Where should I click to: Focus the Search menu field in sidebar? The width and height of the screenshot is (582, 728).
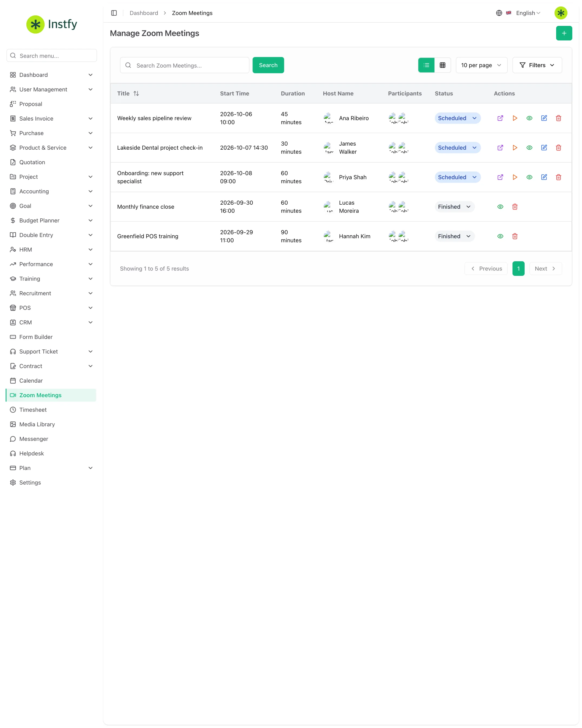coord(52,56)
